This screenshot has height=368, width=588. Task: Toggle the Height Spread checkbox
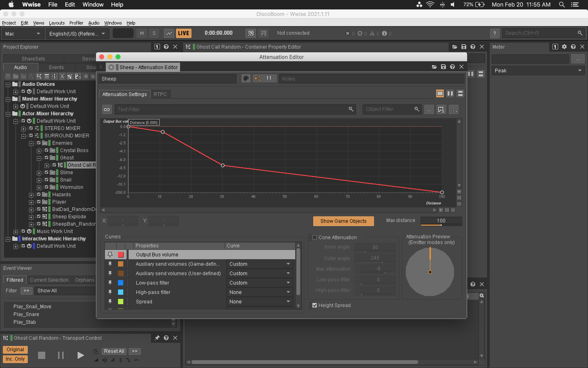point(315,305)
